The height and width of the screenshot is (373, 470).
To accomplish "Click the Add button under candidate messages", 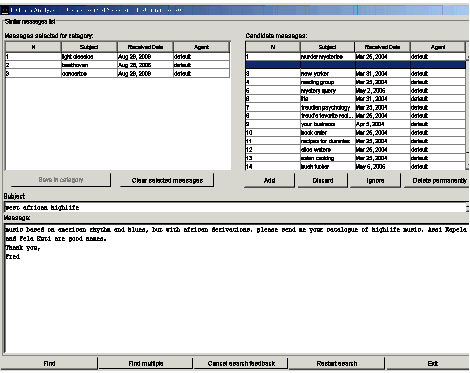I will [x=269, y=180].
